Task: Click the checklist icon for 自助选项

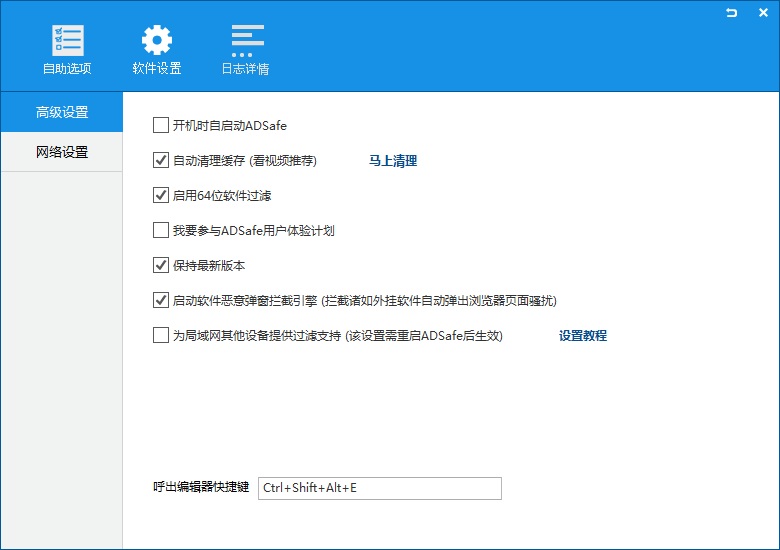Action: click(x=67, y=40)
